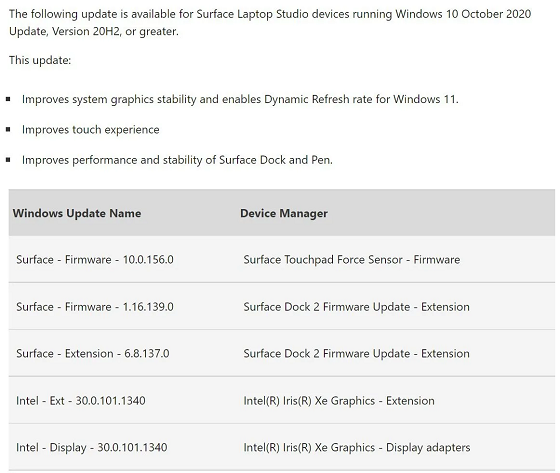This screenshot has width=560, height=473.
Task: Click the Windows Update Name column header
Action: click(x=77, y=213)
